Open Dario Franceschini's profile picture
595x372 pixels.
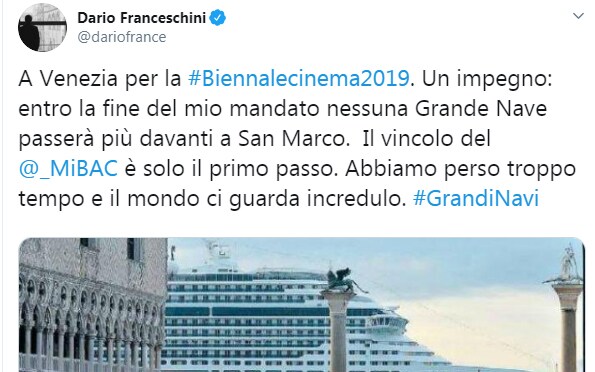click(42, 27)
